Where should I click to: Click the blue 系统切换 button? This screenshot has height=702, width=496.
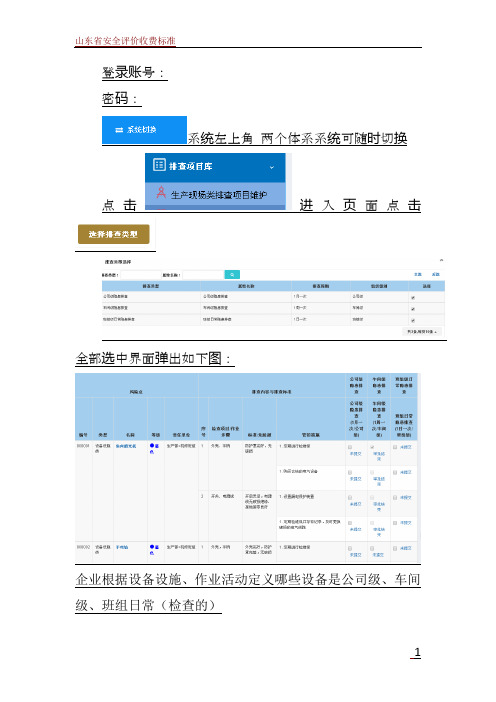coord(144,130)
